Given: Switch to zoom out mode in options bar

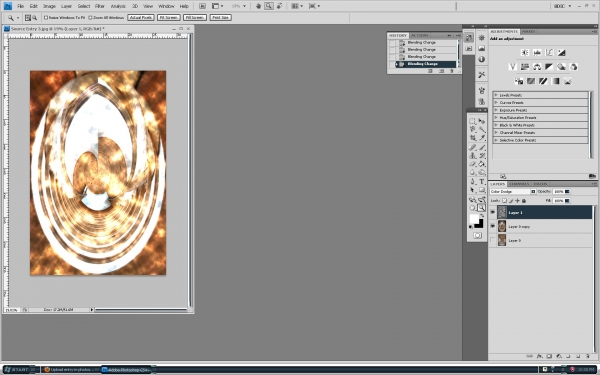Looking at the screenshot, I should pos(34,18).
